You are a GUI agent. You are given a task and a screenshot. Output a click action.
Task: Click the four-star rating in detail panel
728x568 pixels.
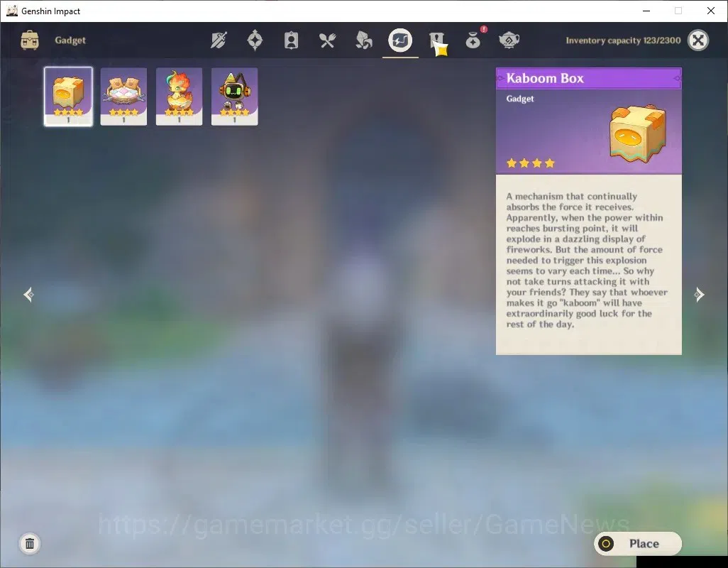531,163
